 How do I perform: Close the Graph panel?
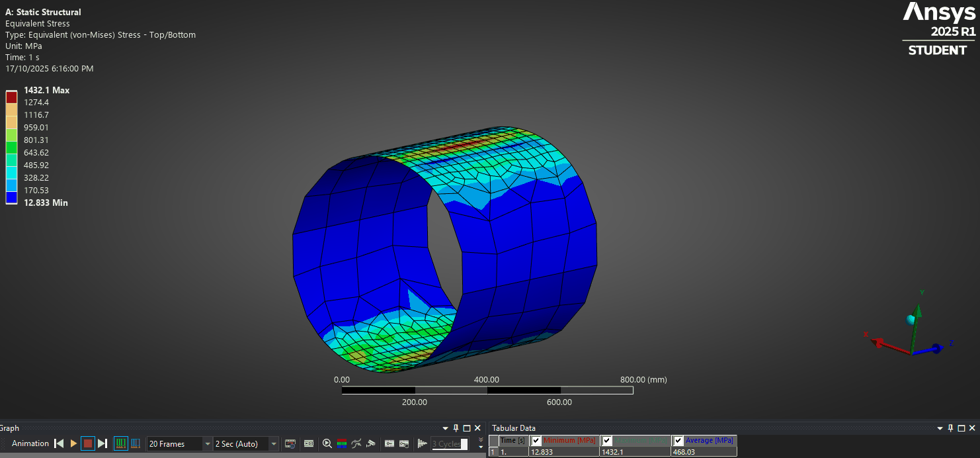click(477, 428)
